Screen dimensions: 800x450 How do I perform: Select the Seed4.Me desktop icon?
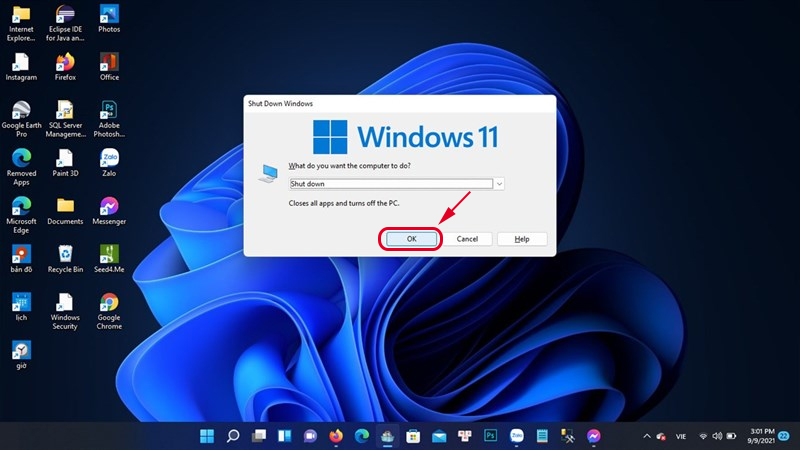tap(109, 256)
